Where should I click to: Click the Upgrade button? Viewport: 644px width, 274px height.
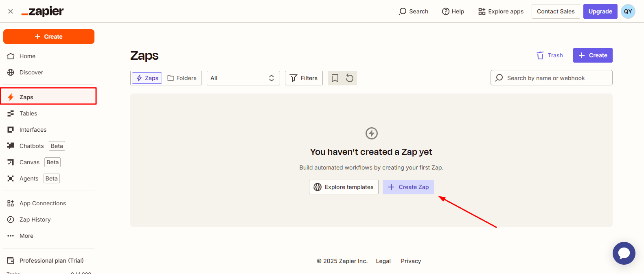(600, 11)
